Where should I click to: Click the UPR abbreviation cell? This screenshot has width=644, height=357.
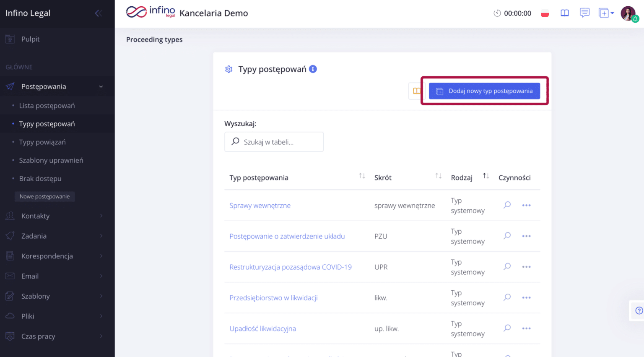coord(381,267)
